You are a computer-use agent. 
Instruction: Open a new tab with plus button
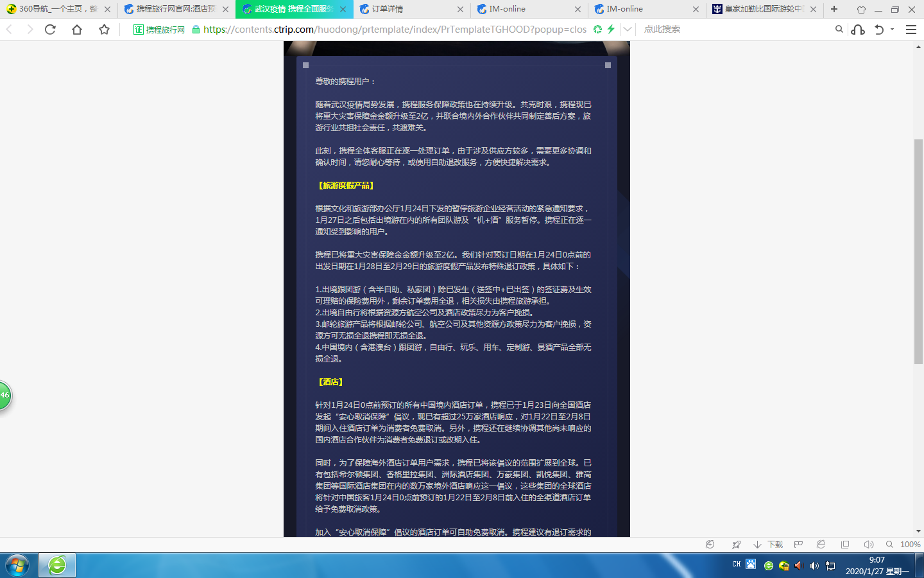(834, 9)
